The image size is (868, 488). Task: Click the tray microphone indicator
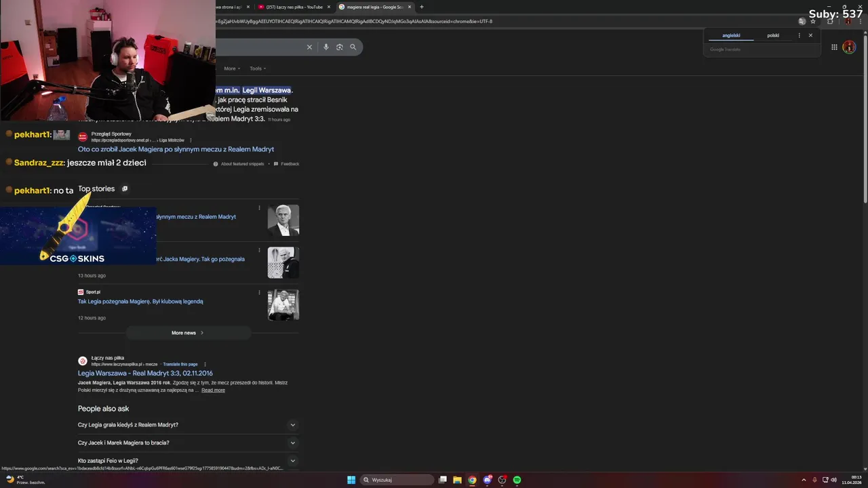814,480
